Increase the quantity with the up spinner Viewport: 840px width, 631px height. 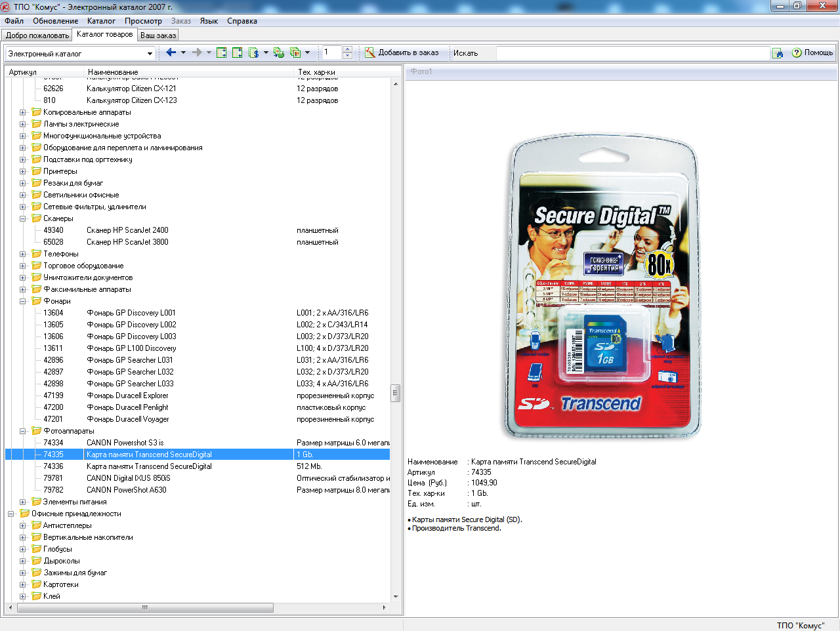point(348,49)
